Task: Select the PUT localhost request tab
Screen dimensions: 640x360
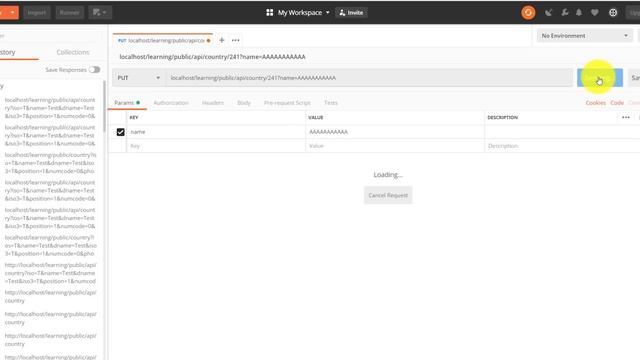Action: tap(163, 40)
